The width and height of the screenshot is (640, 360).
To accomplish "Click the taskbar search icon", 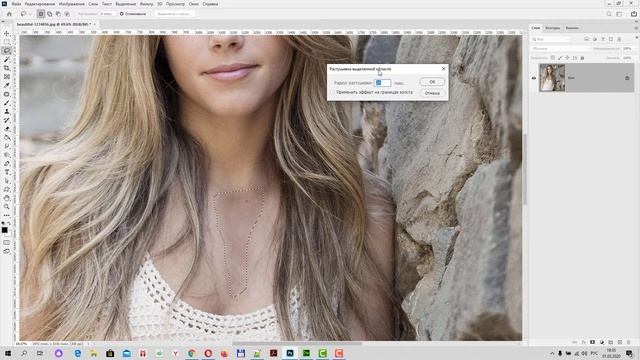I will [x=24, y=353].
